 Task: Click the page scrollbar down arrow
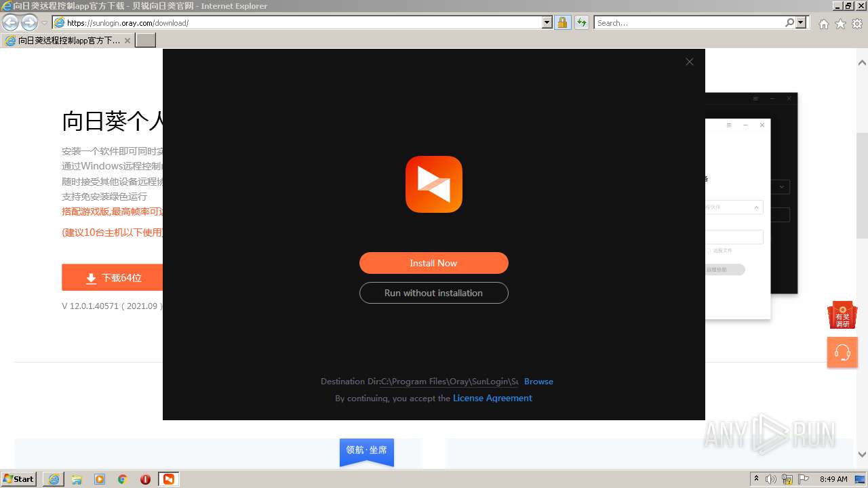click(862, 455)
